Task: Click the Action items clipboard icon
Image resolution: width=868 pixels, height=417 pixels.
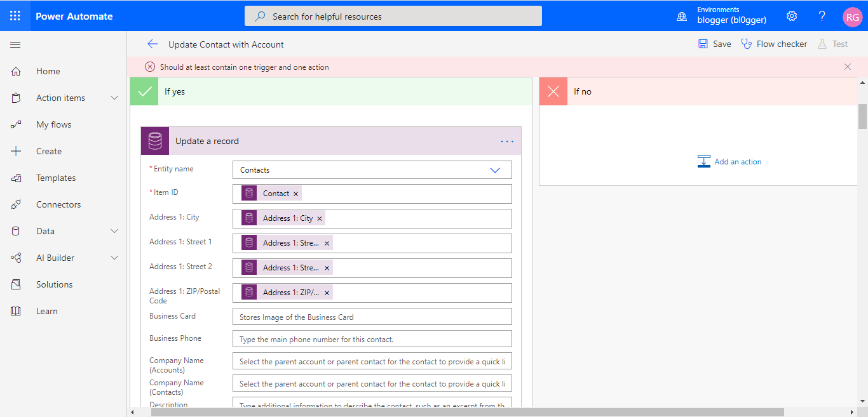Action: click(17, 98)
